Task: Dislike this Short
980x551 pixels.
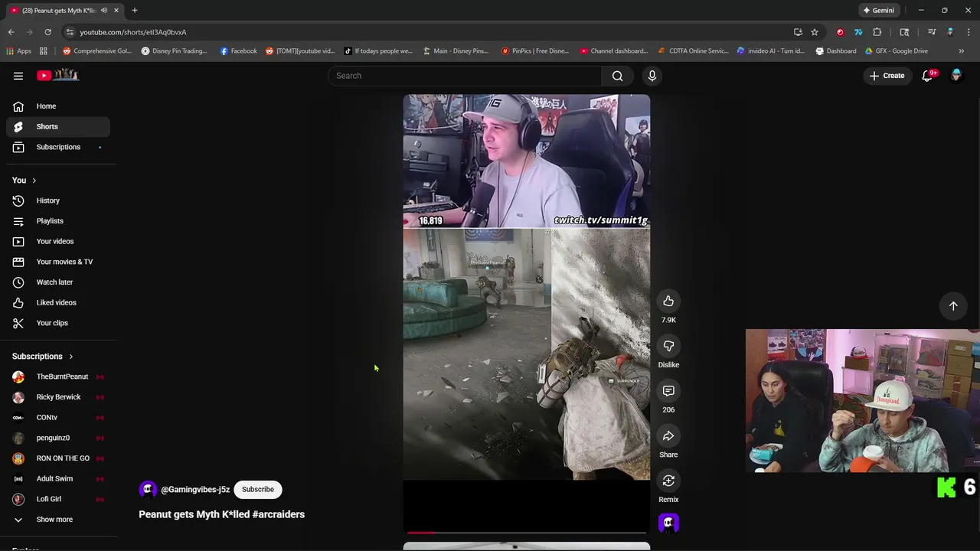Action: (x=668, y=347)
